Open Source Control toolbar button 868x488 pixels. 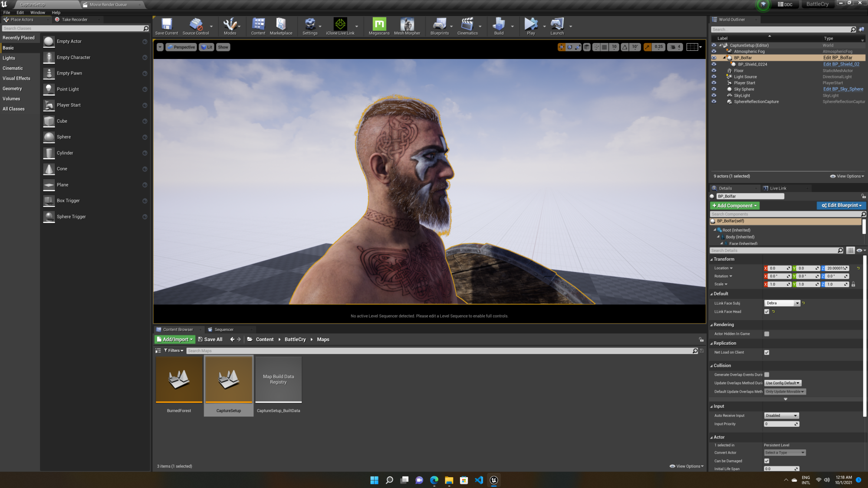[x=195, y=26]
